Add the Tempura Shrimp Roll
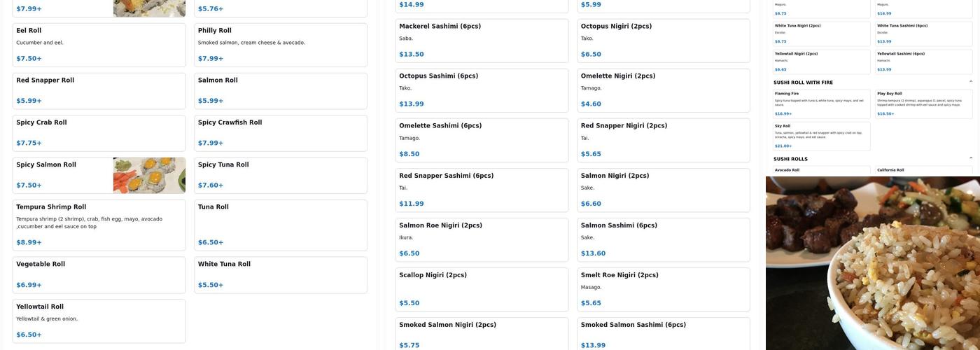 (x=99, y=225)
